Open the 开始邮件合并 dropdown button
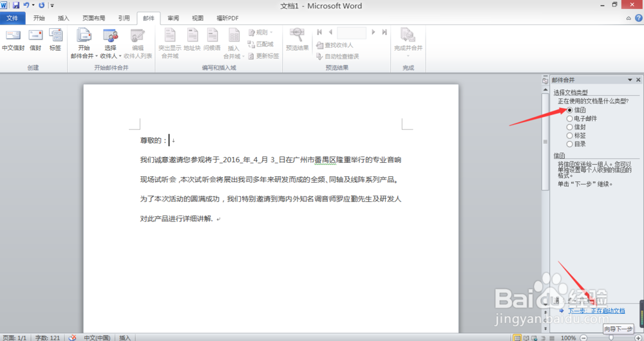Image resolution: width=644 pixels, height=341 pixels. pos(84,44)
